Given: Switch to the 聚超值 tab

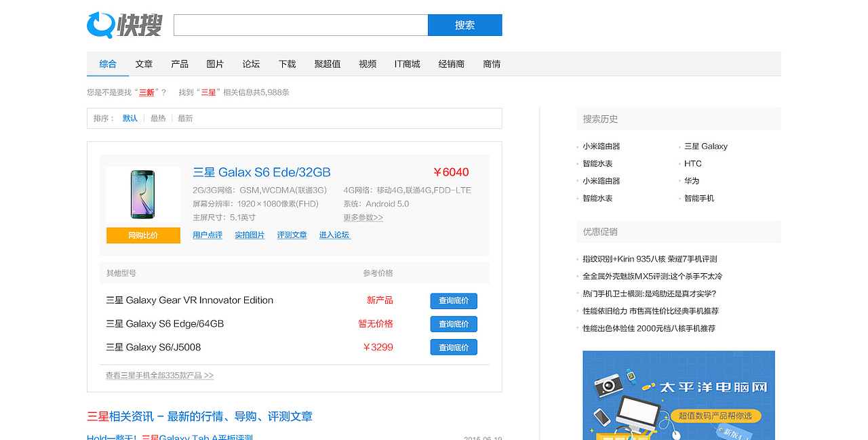Looking at the screenshot, I should [x=328, y=64].
